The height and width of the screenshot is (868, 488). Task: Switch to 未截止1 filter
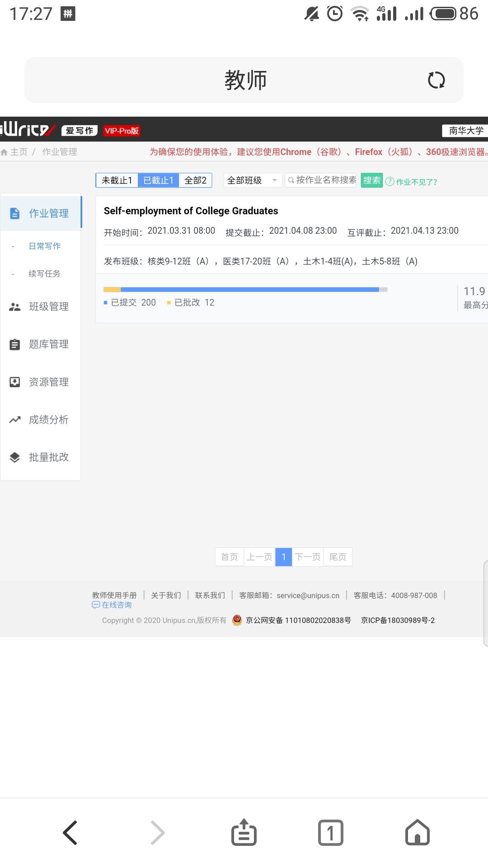coord(117,180)
